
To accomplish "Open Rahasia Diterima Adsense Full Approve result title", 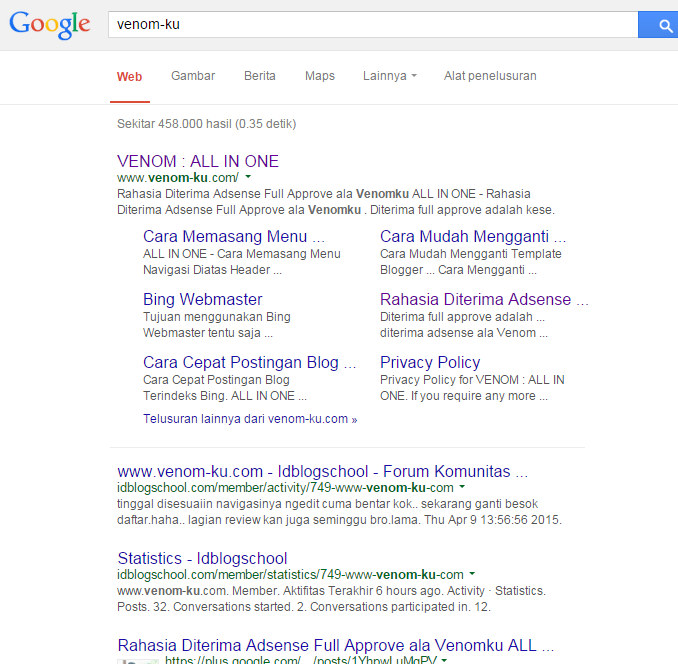I will (x=336, y=645).
